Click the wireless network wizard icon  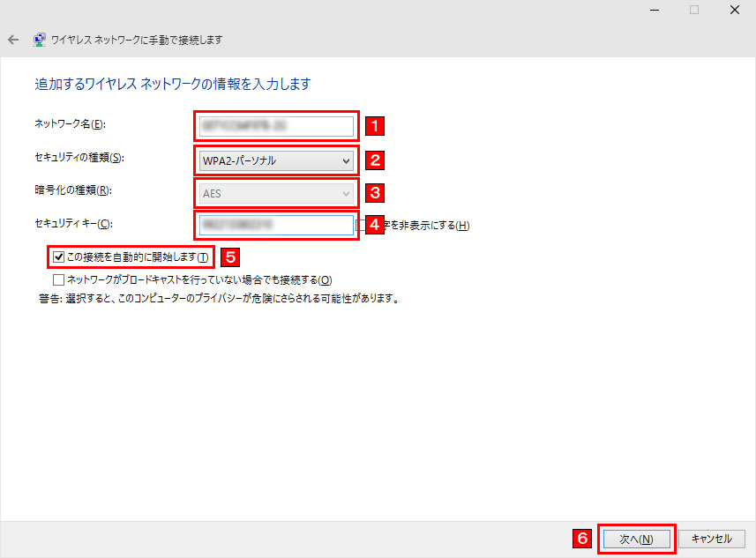pyautogui.click(x=40, y=40)
